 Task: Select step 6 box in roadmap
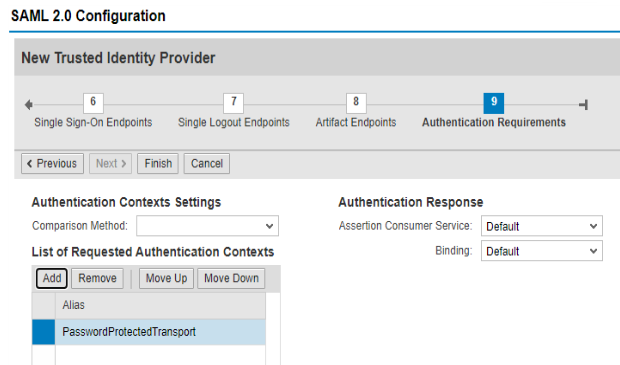point(93,103)
